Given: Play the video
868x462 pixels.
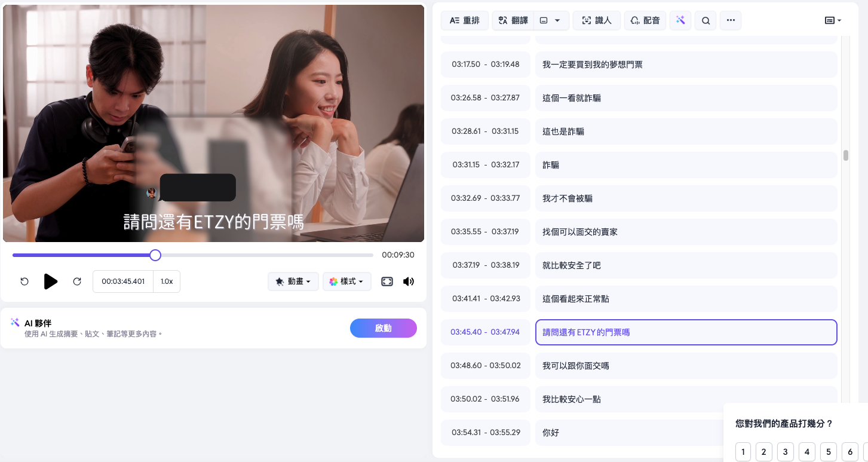Looking at the screenshot, I should pyautogui.click(x=51, y=282).
